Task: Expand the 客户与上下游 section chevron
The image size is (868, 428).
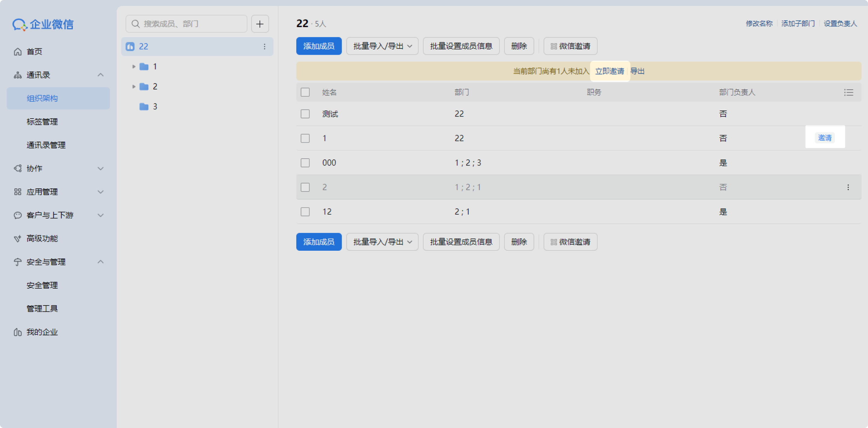Action: [x=100, y=215]
